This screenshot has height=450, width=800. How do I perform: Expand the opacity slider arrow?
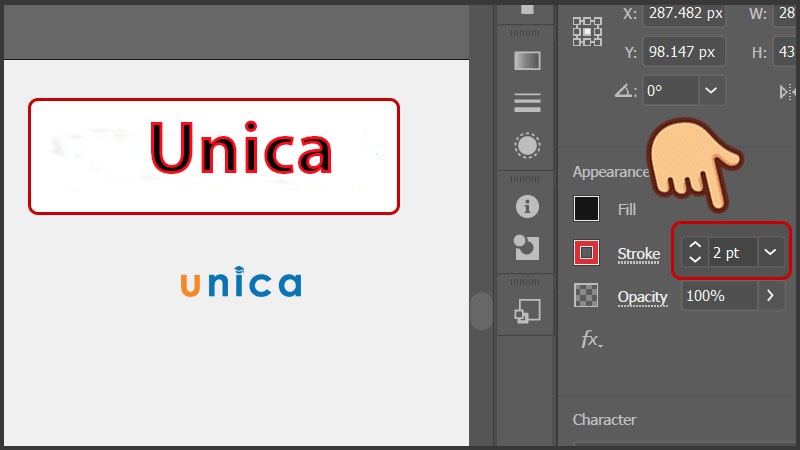pos(771,295)
